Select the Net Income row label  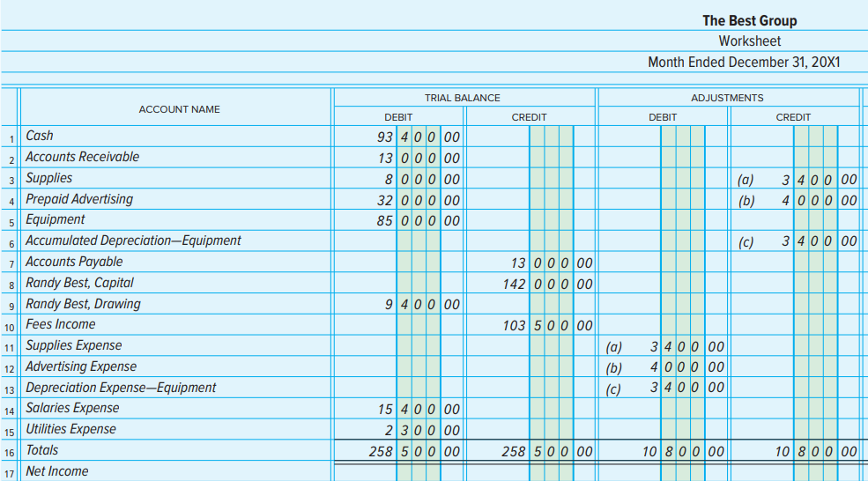tap(57, 471)
